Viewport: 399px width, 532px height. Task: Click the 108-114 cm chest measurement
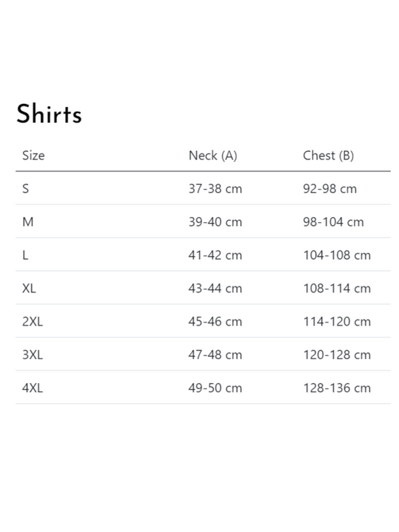coord(337,288)
